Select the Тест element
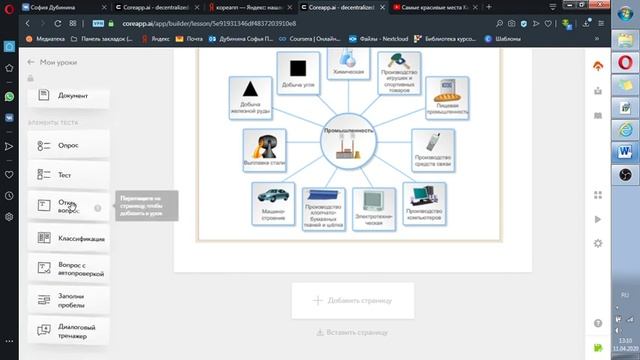 click(x=68, y=175)
